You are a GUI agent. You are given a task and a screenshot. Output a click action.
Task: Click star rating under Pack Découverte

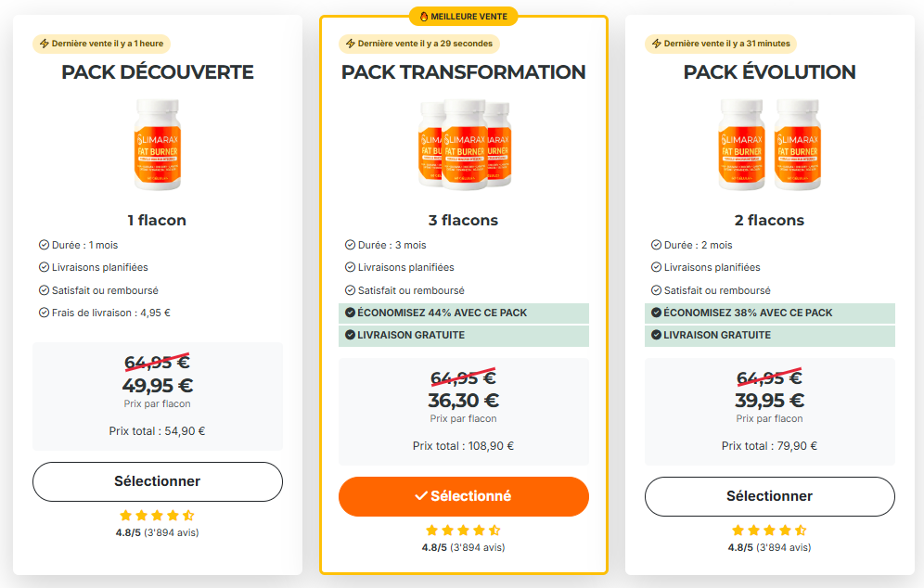[x=157, y=516]
